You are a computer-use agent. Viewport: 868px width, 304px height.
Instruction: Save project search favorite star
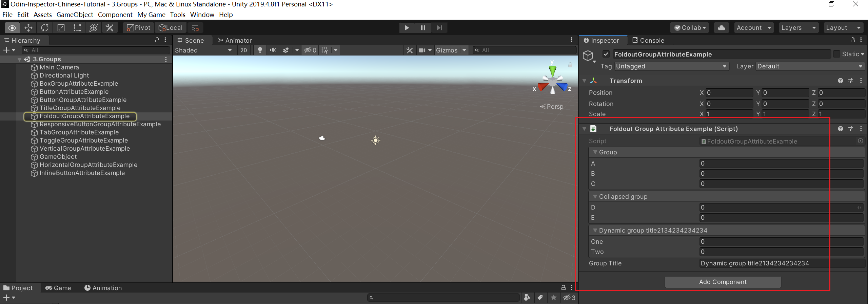tap(554, 297)
